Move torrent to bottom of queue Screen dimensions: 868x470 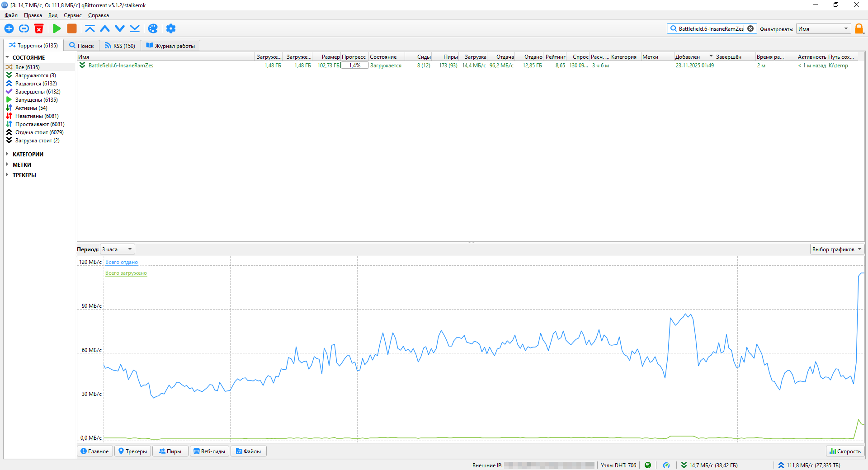(135, 28)
